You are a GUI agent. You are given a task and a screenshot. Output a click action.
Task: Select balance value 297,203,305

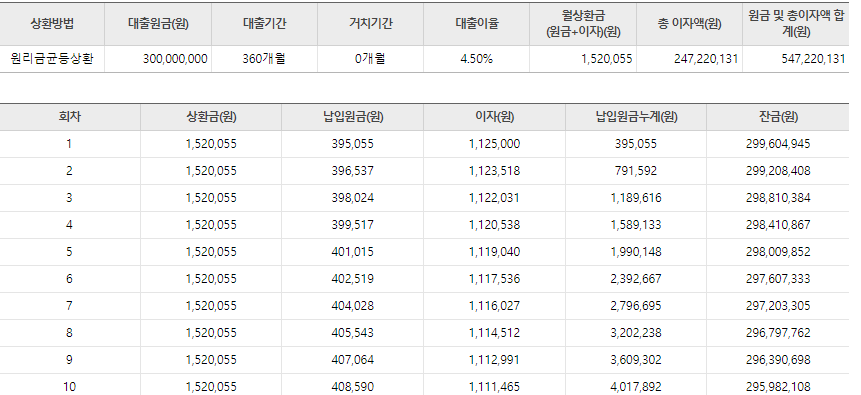[x=778, y=305]
